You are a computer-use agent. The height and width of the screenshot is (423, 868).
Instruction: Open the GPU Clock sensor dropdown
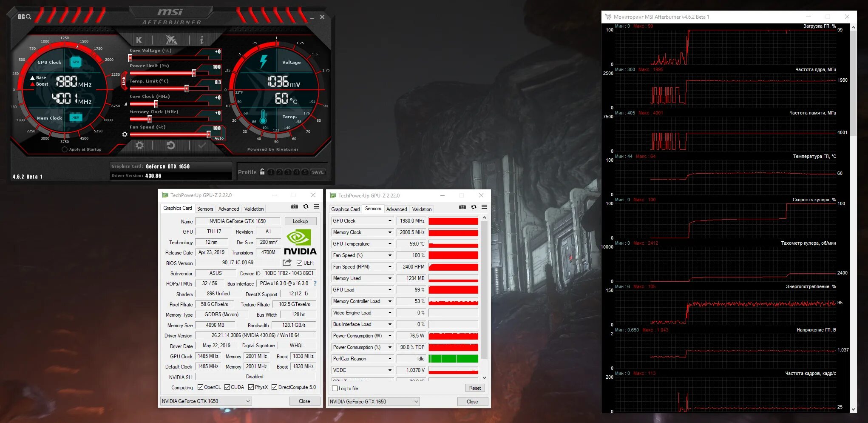pos(390,221)
